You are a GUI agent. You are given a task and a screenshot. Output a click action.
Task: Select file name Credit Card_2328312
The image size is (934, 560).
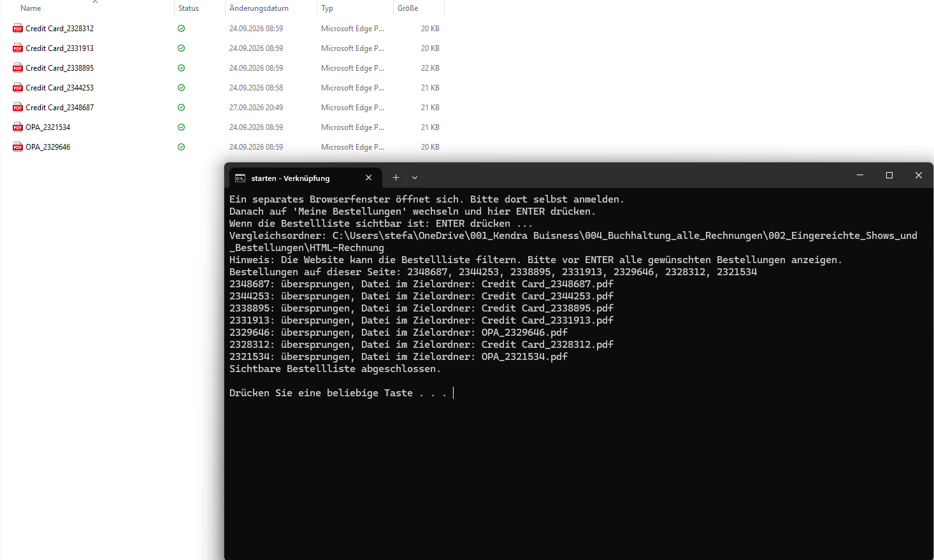(60, 29)
